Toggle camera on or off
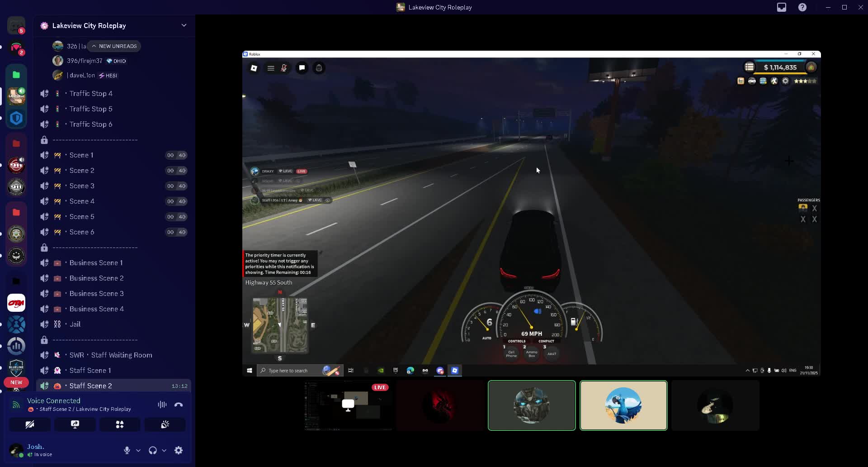 point(30,424)
